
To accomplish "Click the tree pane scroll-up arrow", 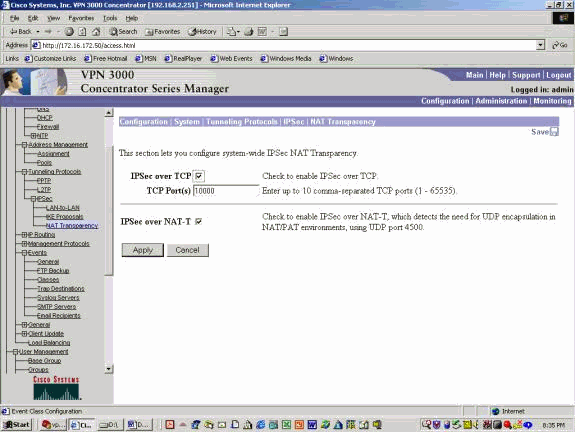I will coord(109,113).
